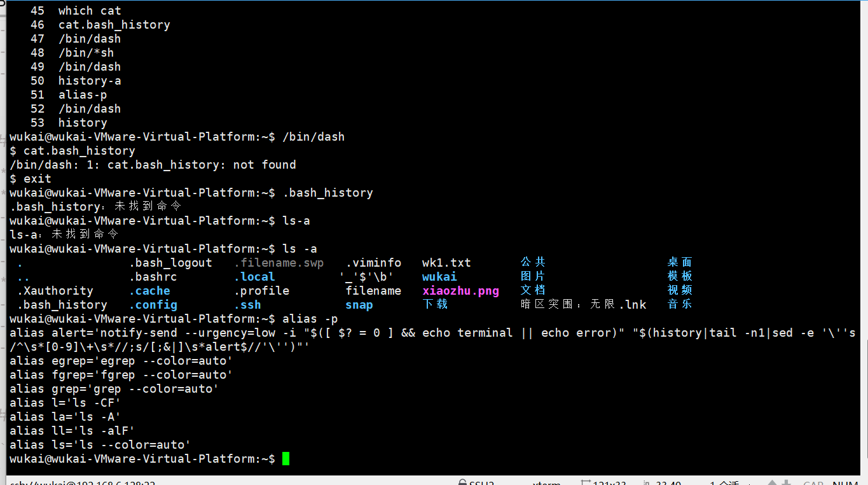Click the '下载' directory name
The width and height of the screenshot is (868, 485).
coord(435,305)
